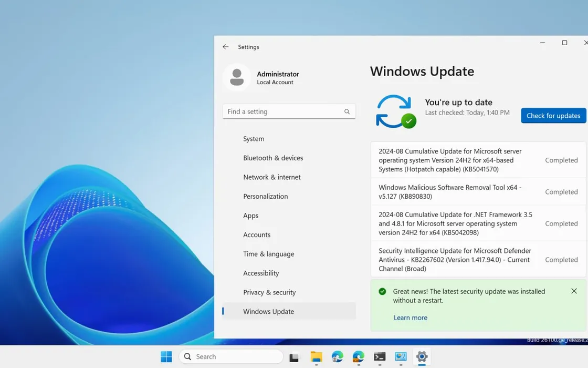Open Accounts settings
Viewport: 588px width, 368px height.
[289, 234]
